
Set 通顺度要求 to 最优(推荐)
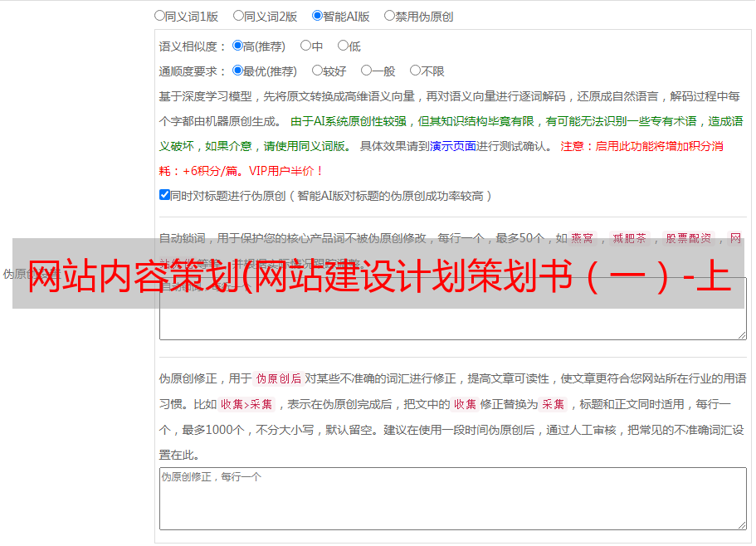click(237, 71)
